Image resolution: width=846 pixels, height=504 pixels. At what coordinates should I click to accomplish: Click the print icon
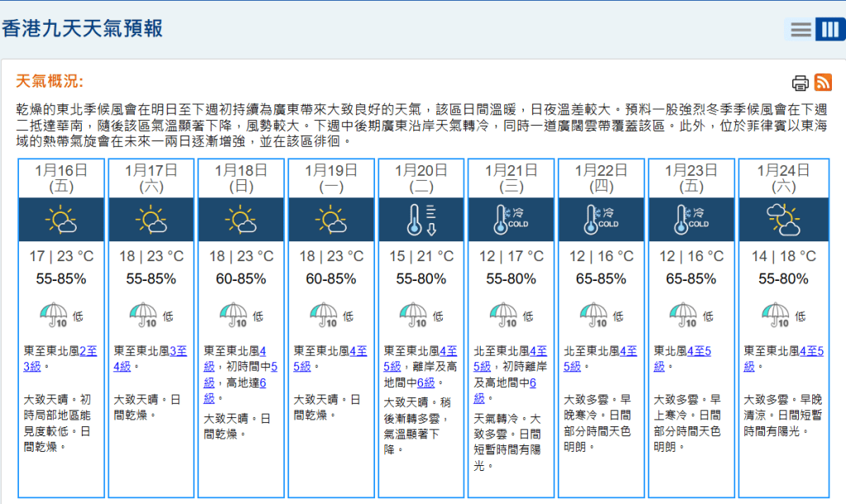(x=800, y=83)
